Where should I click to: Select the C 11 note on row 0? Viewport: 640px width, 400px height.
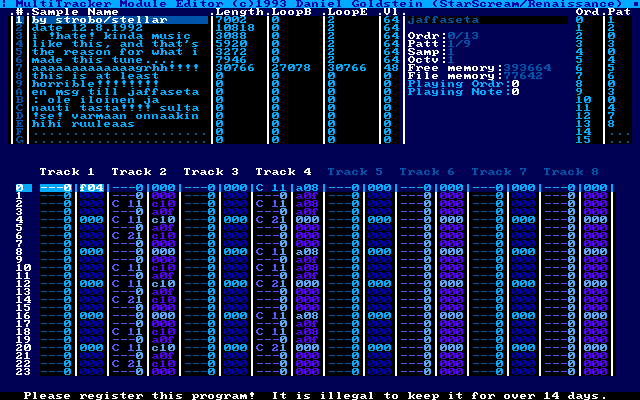pos(272,188)
